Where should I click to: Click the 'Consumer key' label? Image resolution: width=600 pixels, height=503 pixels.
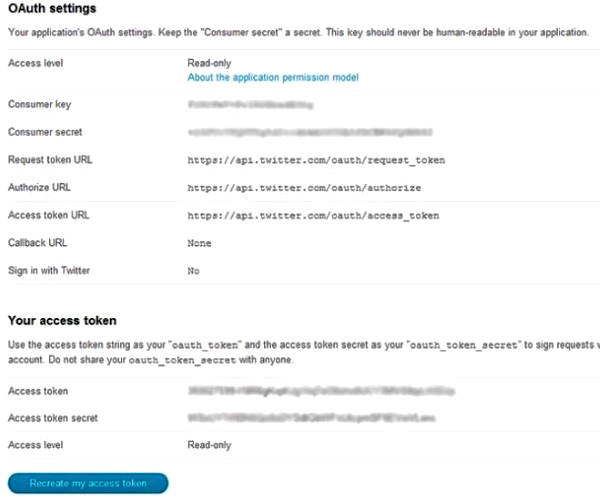click(x=39, y=104)
